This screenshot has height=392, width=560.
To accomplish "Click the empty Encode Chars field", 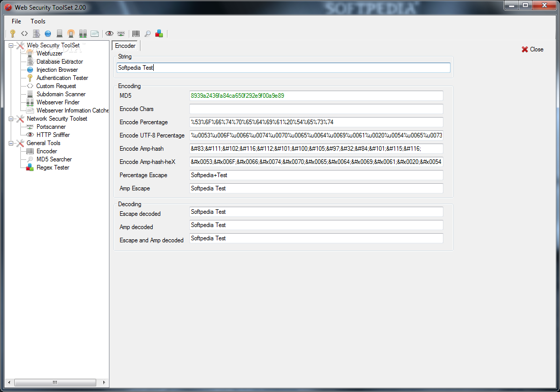I will pos(316,109).
